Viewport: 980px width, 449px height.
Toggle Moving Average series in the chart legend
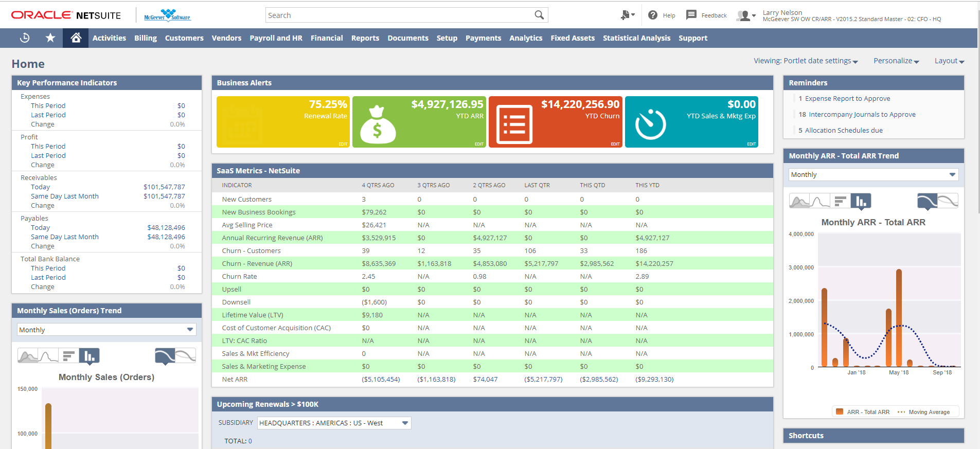pyautogui.click(x=929, y=412)
